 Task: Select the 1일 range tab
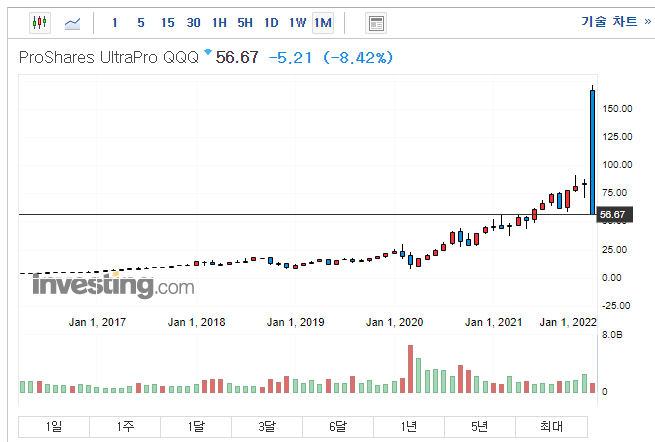point(54,427)
